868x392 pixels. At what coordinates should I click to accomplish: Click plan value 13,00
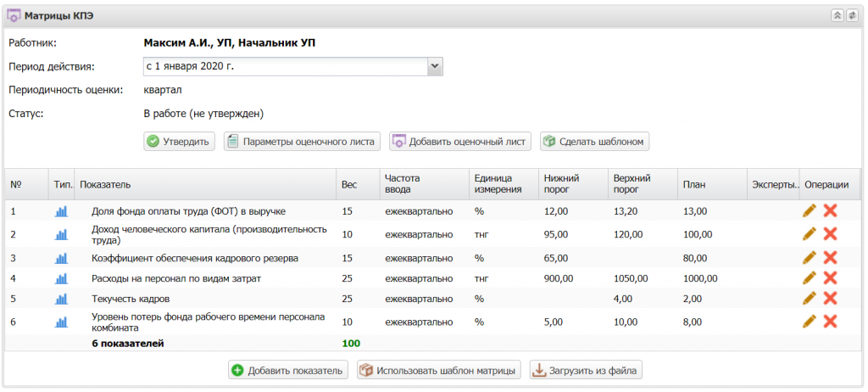[695, 211]
